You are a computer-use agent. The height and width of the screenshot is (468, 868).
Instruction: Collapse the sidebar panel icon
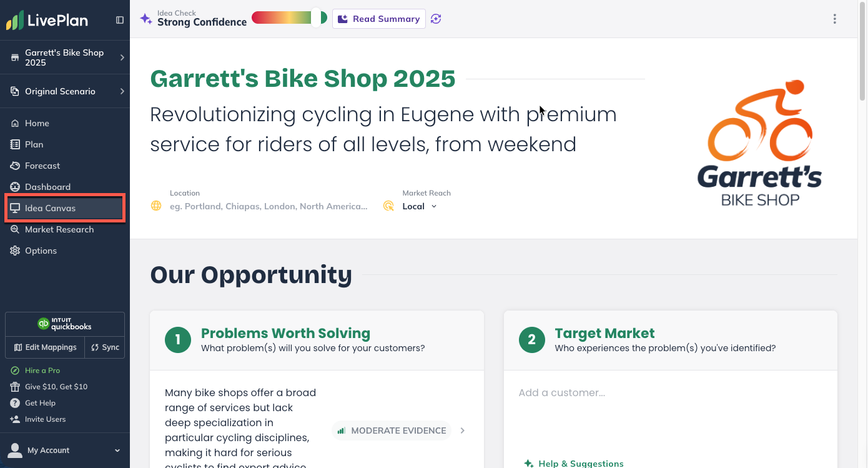pos(120,20)
